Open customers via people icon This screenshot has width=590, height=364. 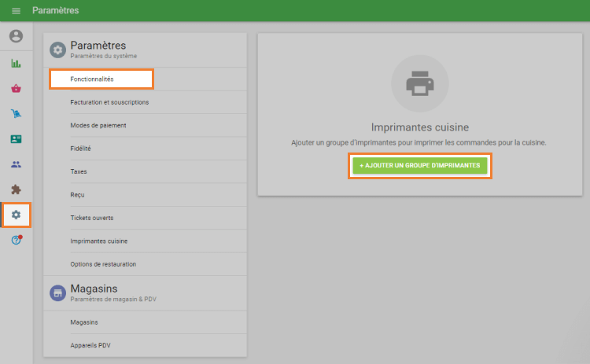coord(16,164)
